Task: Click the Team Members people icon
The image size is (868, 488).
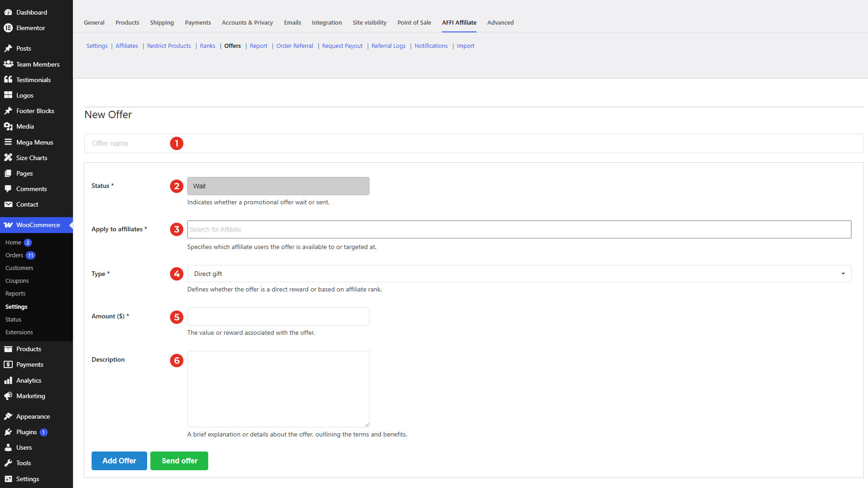Action: pyautogui.click(x=8, y=64)
